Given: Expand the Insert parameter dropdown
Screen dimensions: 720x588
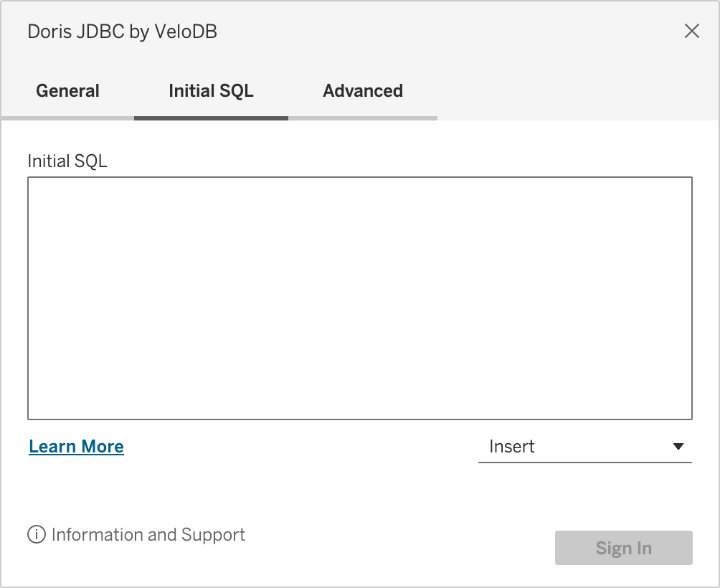Looking at the screenshot, I should pos(584,447).
